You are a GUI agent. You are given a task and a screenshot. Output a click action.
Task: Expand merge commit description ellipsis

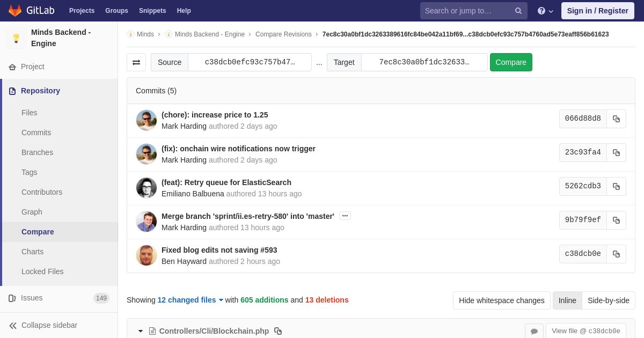(x=345, y=216)
